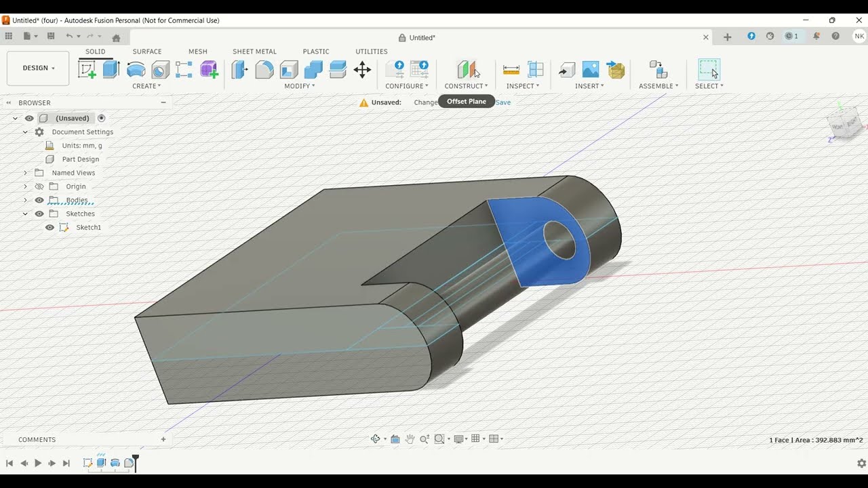The image size is (868, 488).
Task: Toggle visibility of the Origin folder
Action: (39, 186)
